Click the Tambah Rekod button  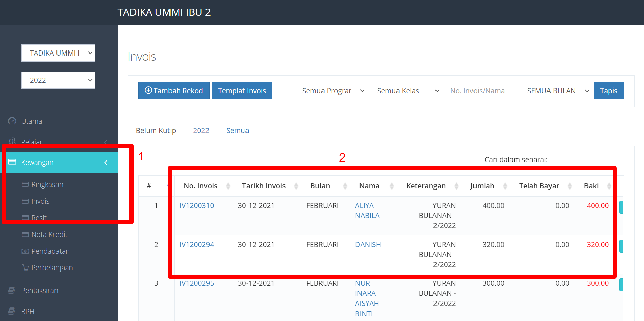[x=174, y=91]
